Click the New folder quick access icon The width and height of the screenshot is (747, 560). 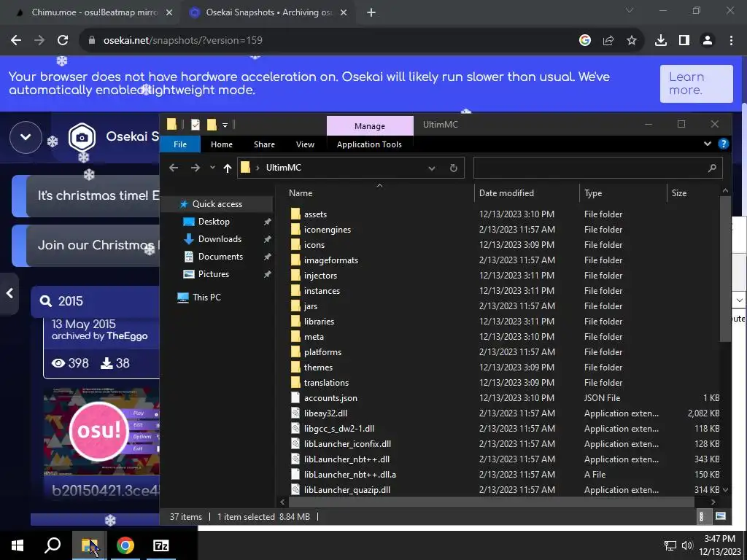212,125
